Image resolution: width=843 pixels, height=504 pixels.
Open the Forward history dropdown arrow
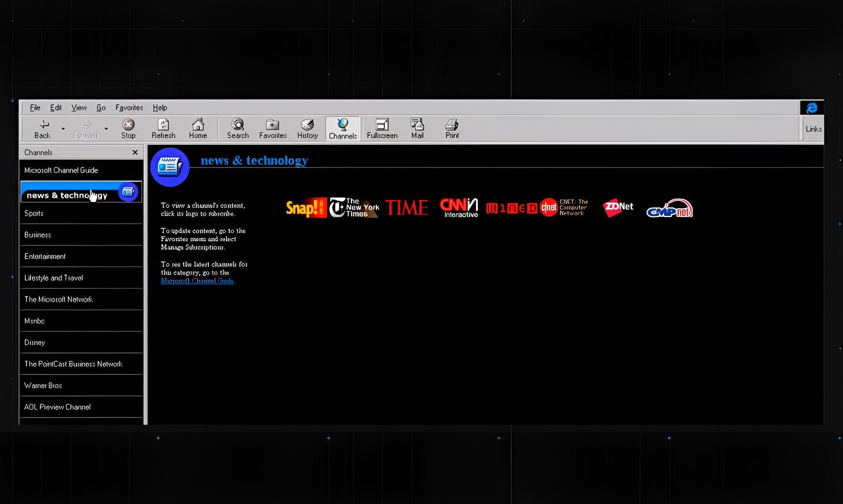(106, 129)
